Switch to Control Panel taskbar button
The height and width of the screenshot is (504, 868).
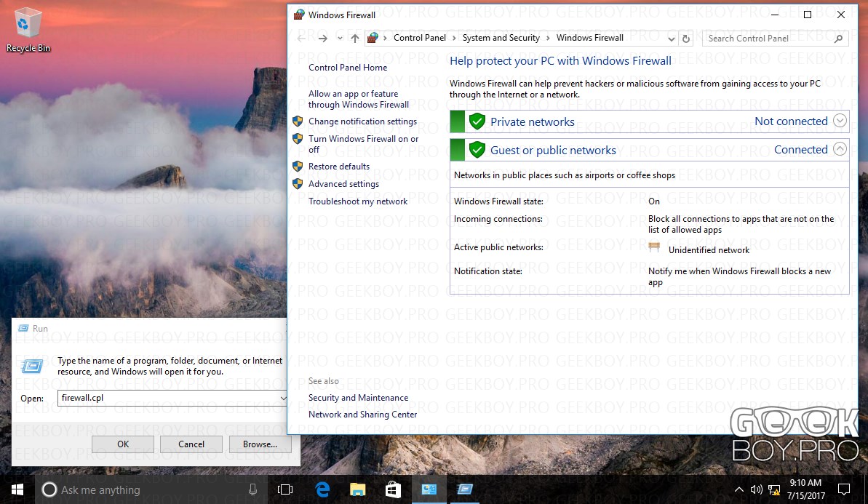pyautogui.click(x=429, y=489)
